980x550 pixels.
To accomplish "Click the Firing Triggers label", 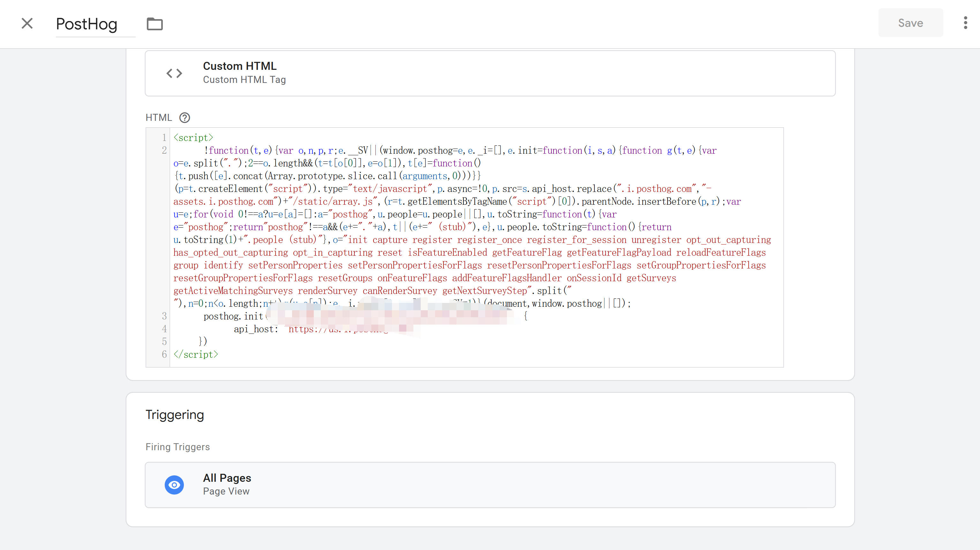I will tap(178, 447).
